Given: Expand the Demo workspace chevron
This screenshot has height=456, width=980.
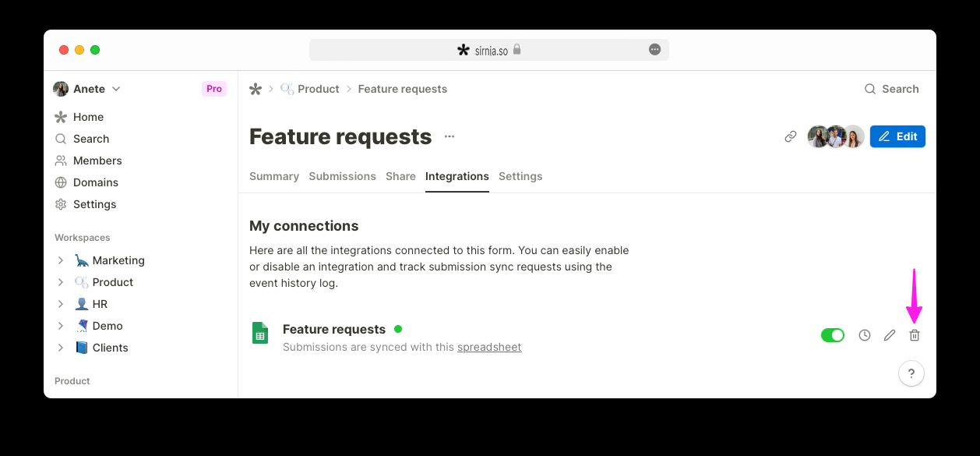Looking at the screenshot, I should (x=61, y=326).
